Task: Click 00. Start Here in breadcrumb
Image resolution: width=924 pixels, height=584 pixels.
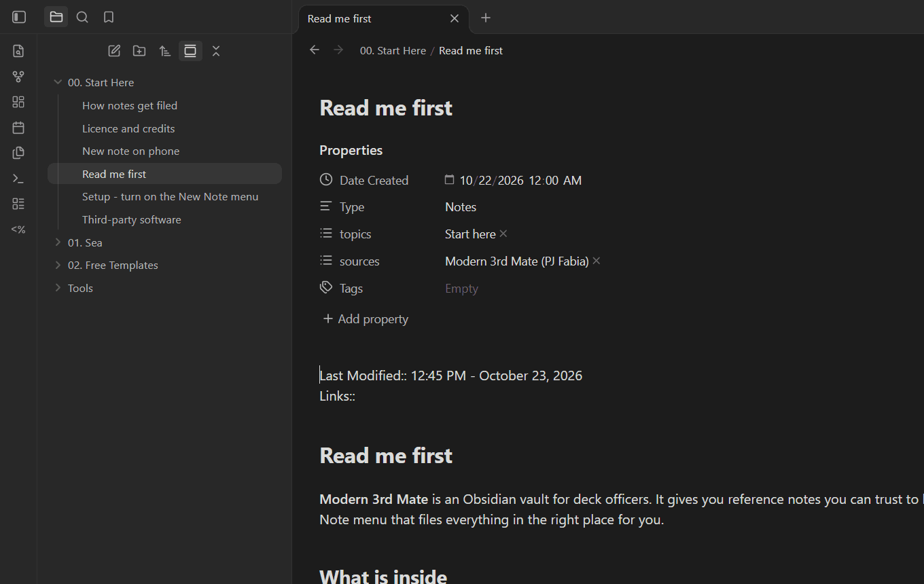Action: click(393, 51)
